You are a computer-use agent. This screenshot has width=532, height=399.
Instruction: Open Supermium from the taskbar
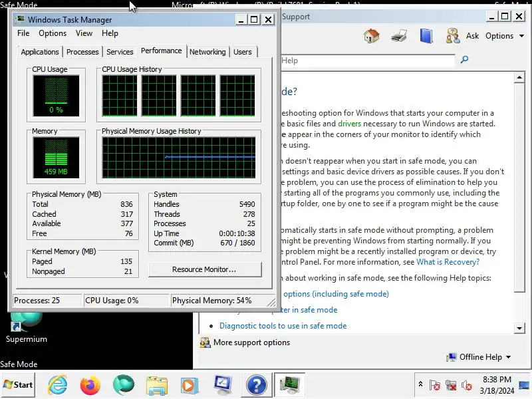(x=123, y=385)
